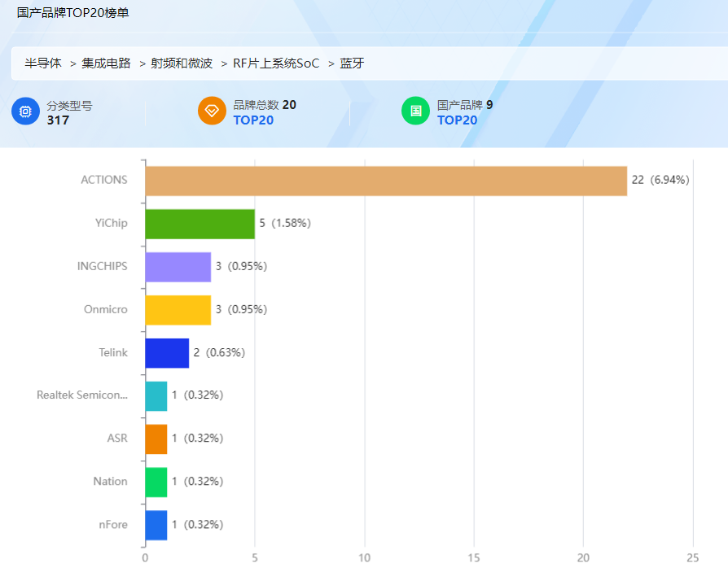Viewport: 728px width, 585px height.
Task: Click the ACTIONS tan bar
Action: coord(386,181)
